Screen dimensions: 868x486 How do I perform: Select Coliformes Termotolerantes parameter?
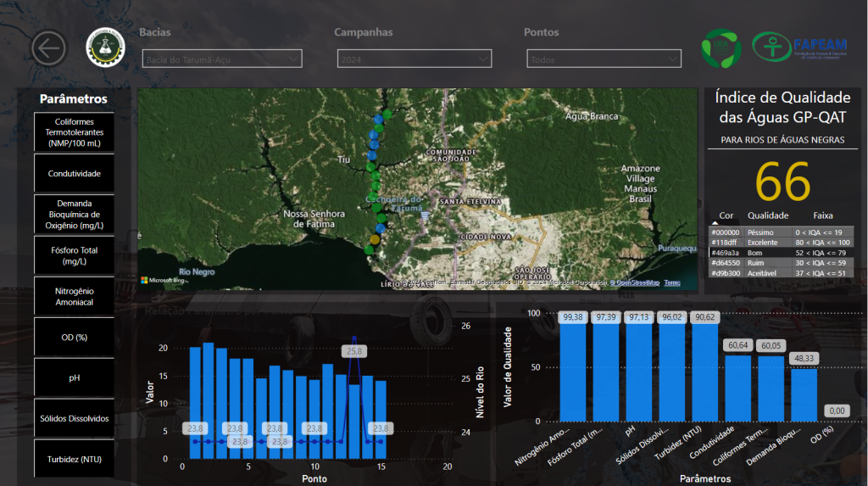tap(74, 133)
